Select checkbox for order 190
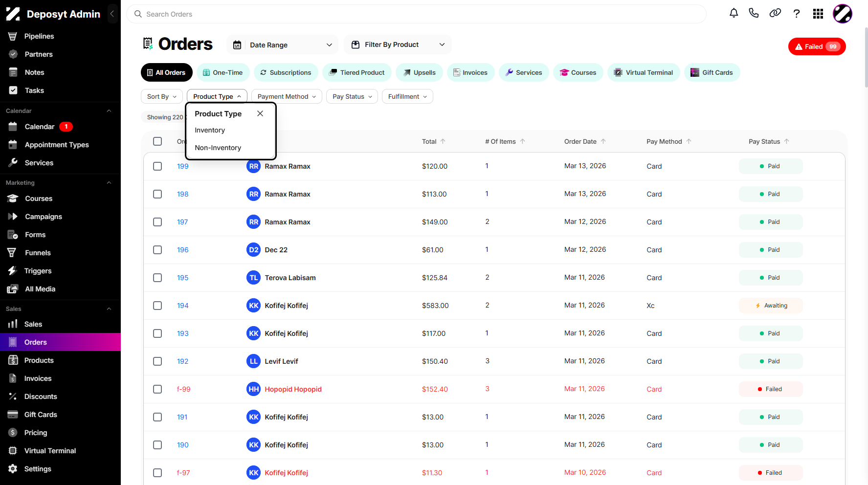Image resolution: width=868 pixels, height=485 pixels. tap(157, 445)
